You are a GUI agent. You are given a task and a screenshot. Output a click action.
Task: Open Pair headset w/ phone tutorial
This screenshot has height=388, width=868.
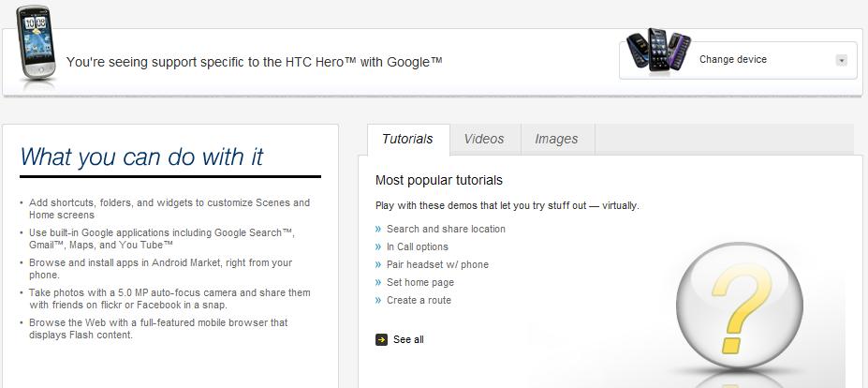pos(437,264)
